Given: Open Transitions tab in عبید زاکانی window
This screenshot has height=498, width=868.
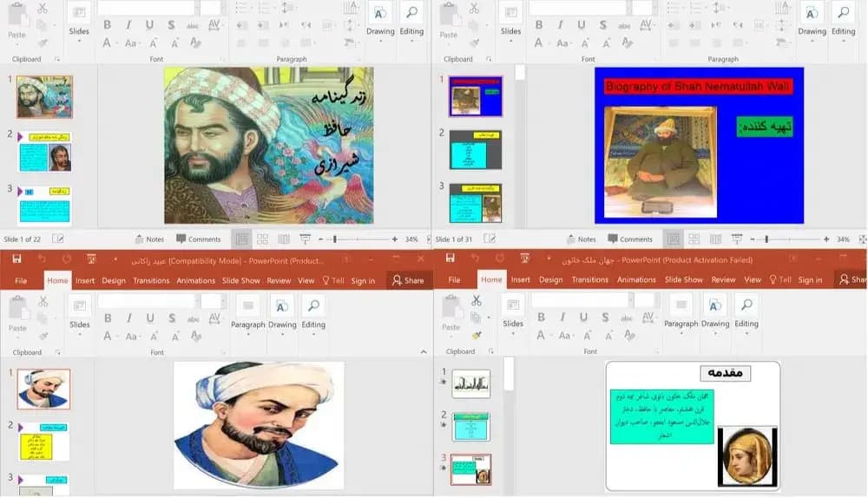Looking at the screenshot, I should pos(151,280).
